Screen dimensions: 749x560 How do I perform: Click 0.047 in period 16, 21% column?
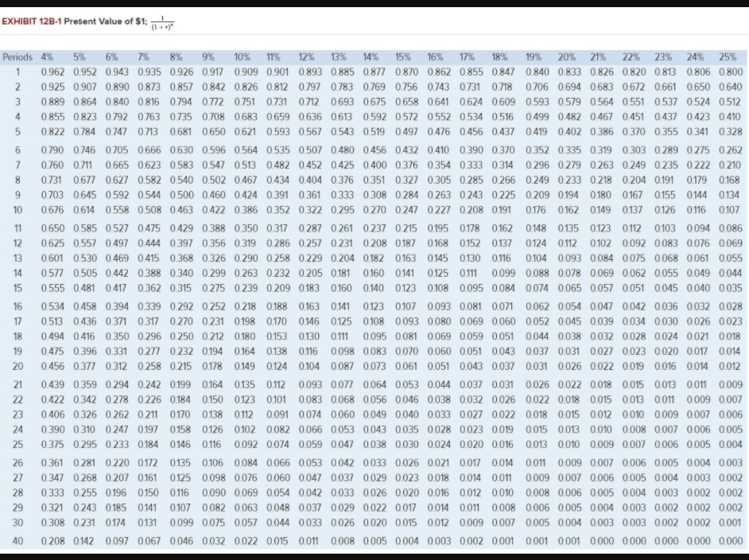[602, 307]
